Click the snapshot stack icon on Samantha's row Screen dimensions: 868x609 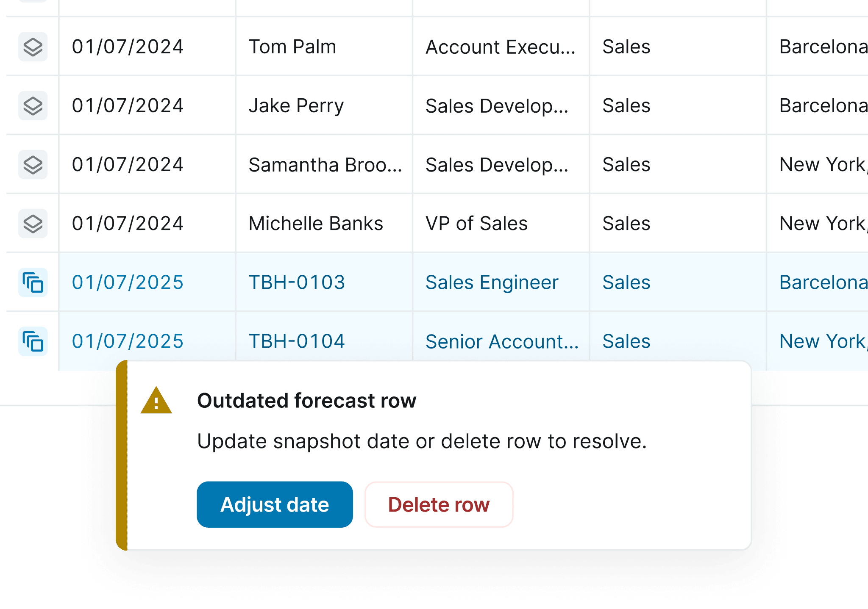click(x=33, y=164)
